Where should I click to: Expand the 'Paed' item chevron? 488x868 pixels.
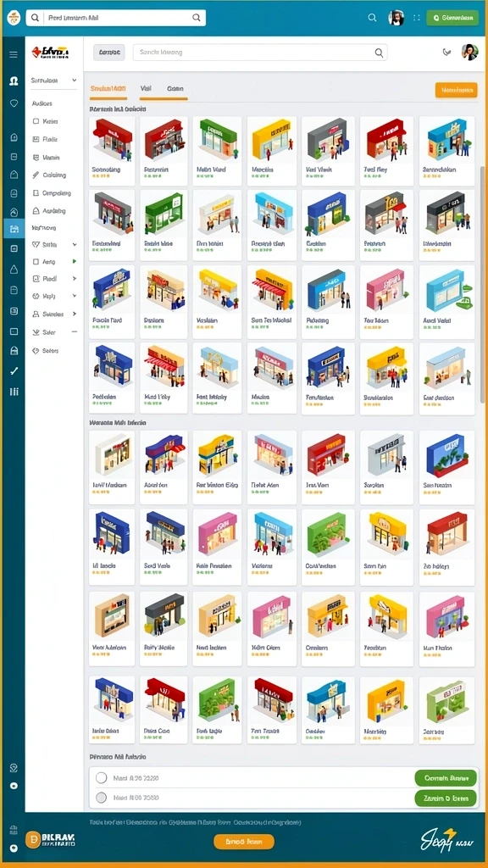pyautogui.click(x=75, y=278)
